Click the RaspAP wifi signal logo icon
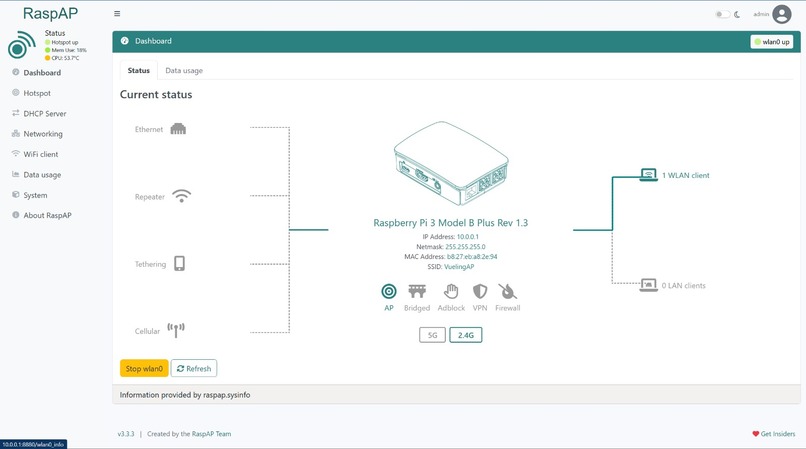This screenshot has height=449, width=806. point(22,44)
